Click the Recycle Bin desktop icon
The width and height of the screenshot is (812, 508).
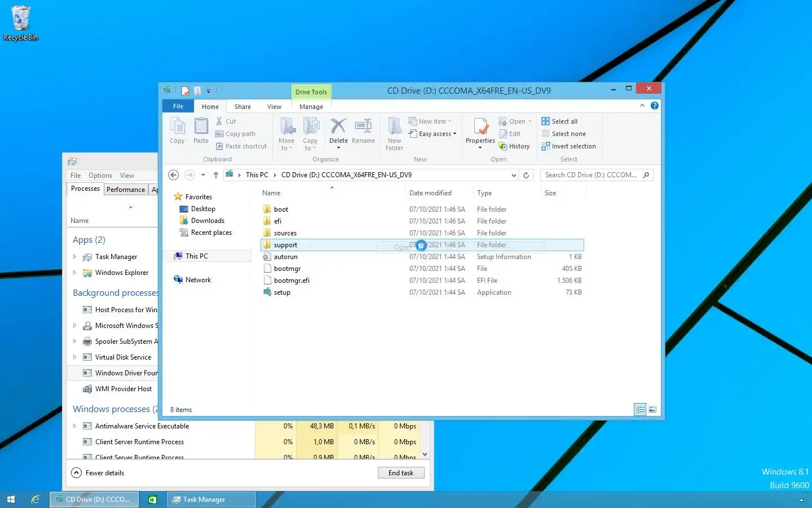tap(21, 23)
